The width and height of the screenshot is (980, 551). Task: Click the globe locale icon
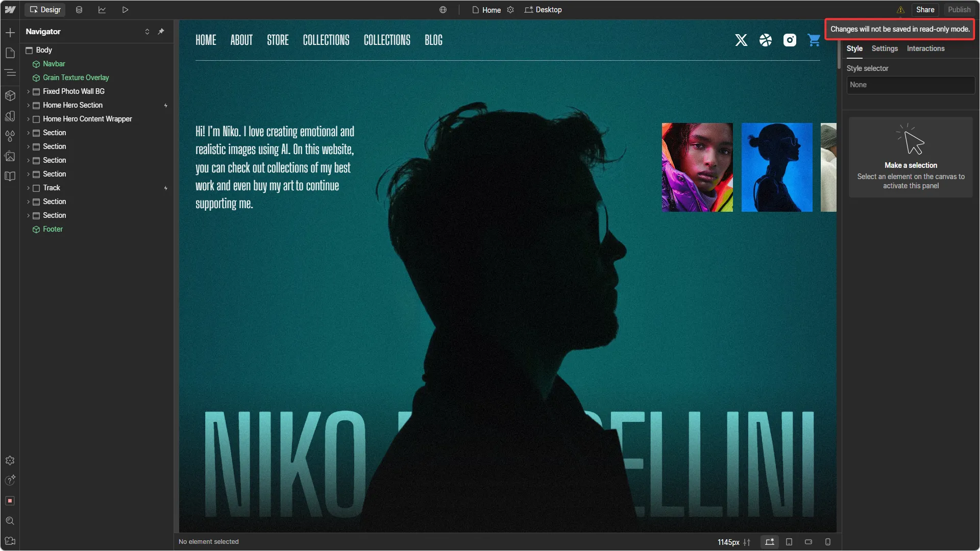(443, 10)
